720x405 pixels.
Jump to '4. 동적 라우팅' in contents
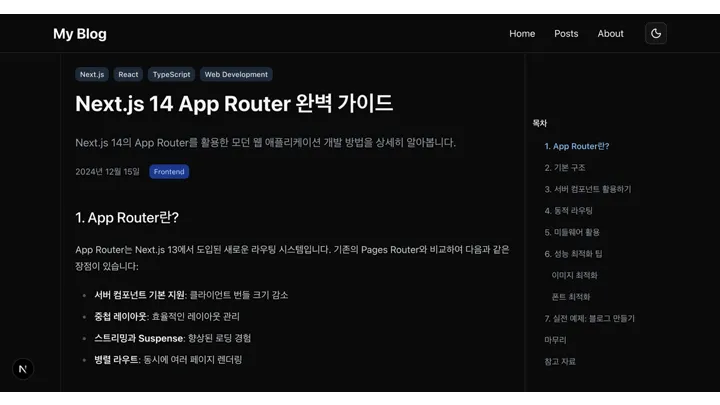[568, 211]
